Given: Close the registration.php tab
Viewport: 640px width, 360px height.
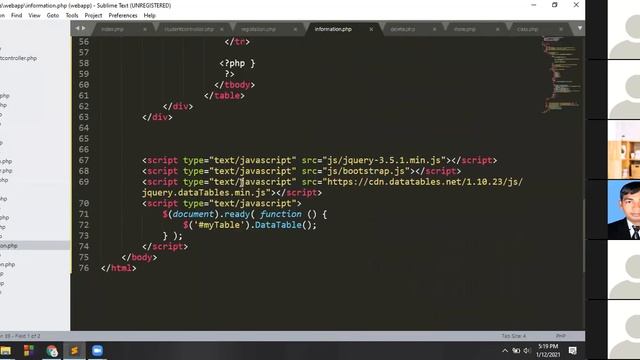Looking at the screenshot, I should point(295,29).
